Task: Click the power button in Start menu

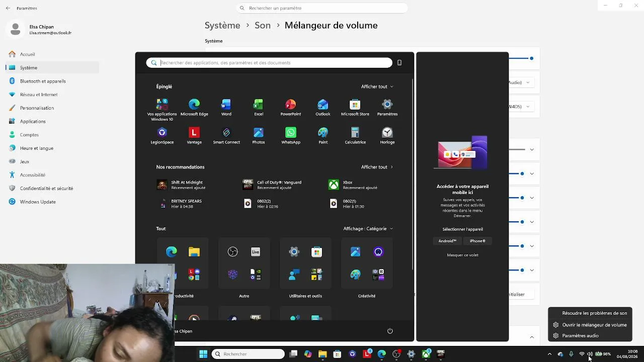Action: tap(390, 331)
